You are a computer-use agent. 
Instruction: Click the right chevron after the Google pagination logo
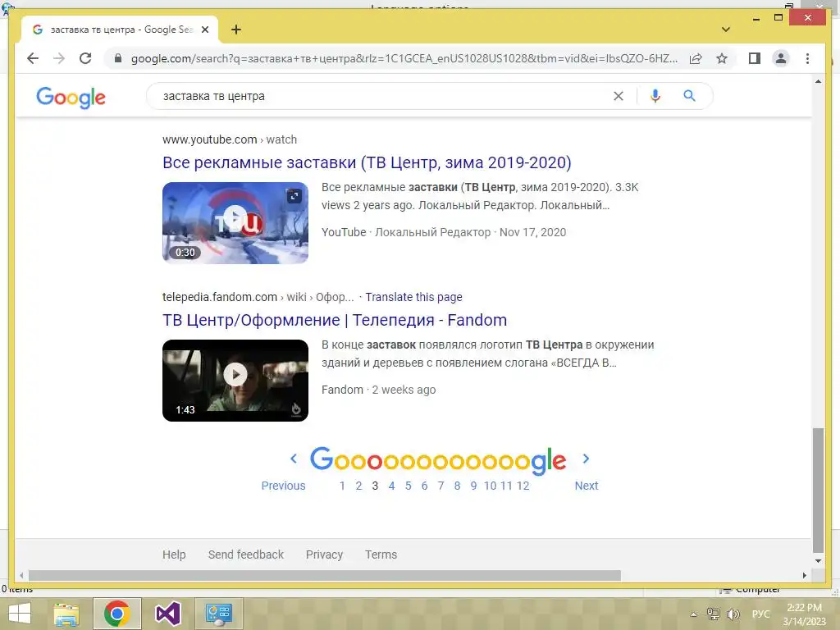[x=586, y=459]
